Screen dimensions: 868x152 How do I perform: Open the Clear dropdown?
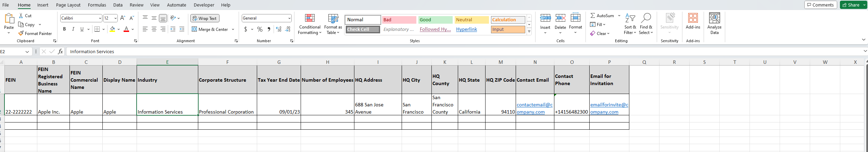(x=600, y=33)
